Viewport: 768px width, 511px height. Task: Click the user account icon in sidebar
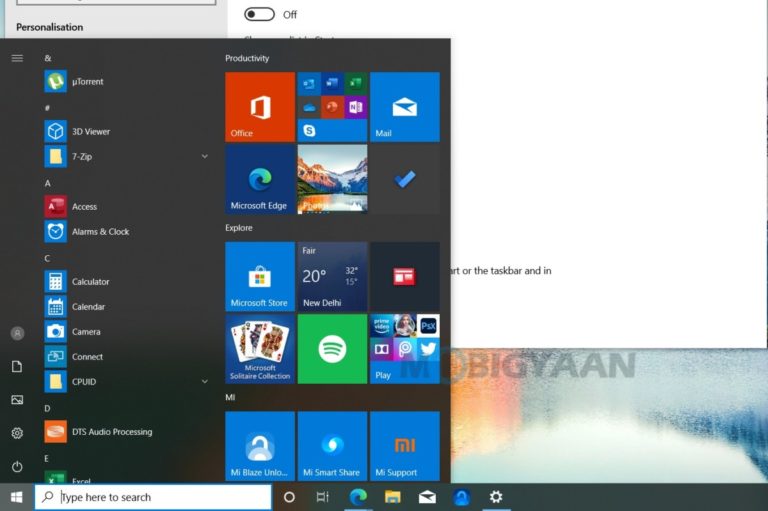click(x=17, y=333)
